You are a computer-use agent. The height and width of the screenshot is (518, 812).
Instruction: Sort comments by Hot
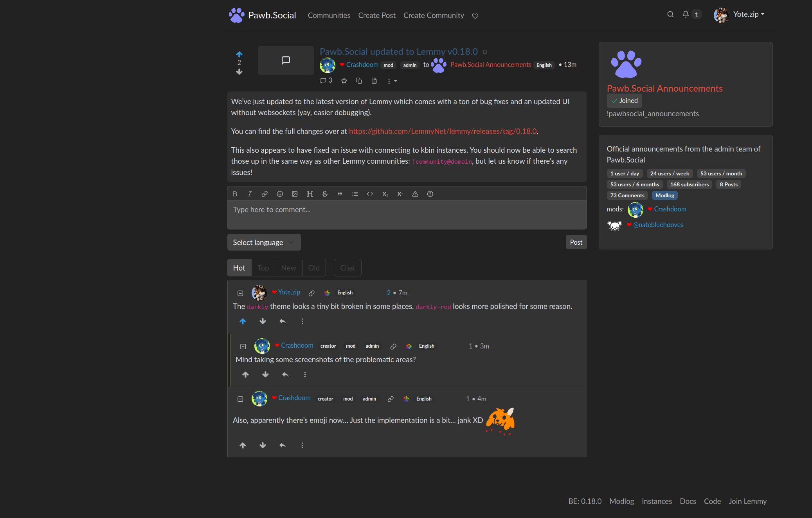click(239, 268)
